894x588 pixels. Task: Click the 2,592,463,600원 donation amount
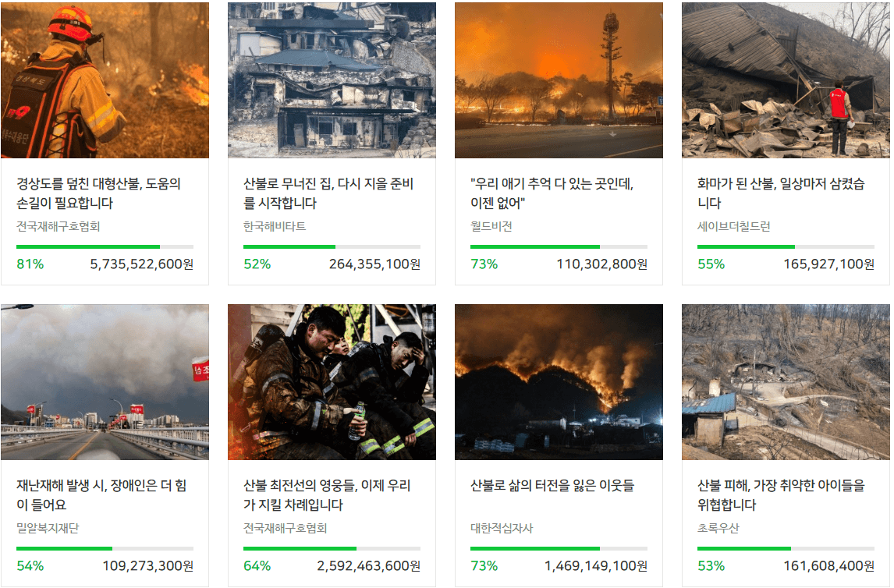(369, 566)
